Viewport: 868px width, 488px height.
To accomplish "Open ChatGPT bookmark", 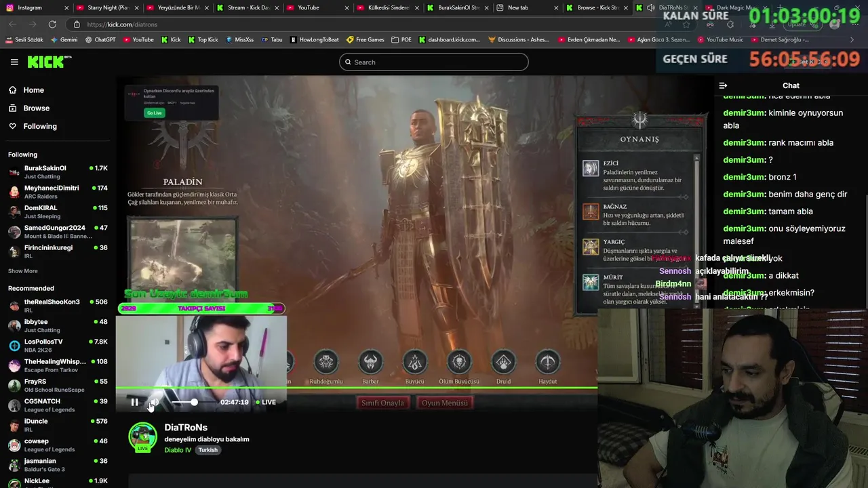I will point(100,39).
